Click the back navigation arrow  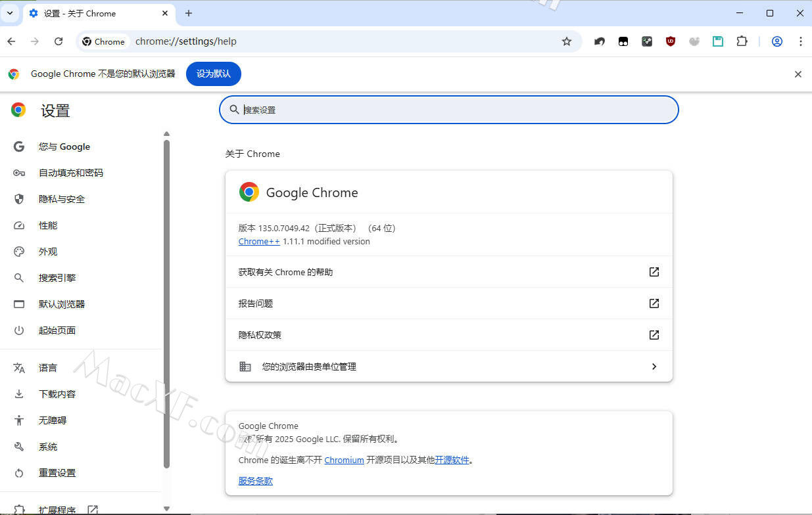click(11, 41)
